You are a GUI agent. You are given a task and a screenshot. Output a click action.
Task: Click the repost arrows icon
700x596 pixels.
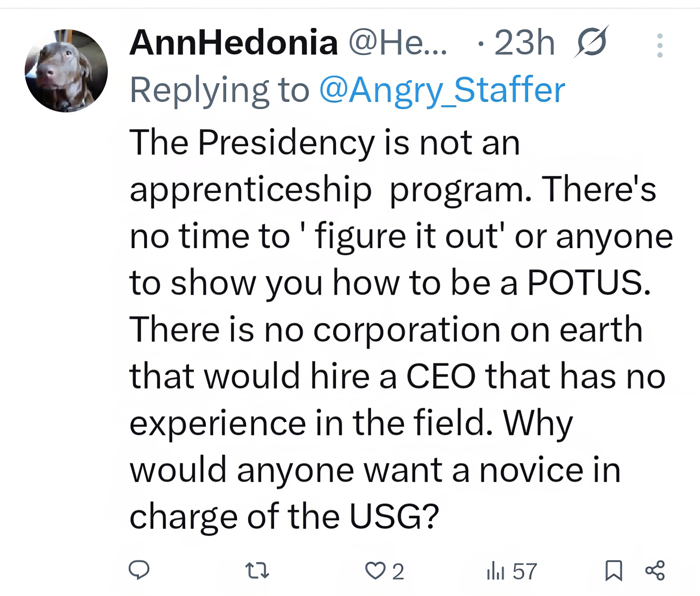(x=257, y=570)
